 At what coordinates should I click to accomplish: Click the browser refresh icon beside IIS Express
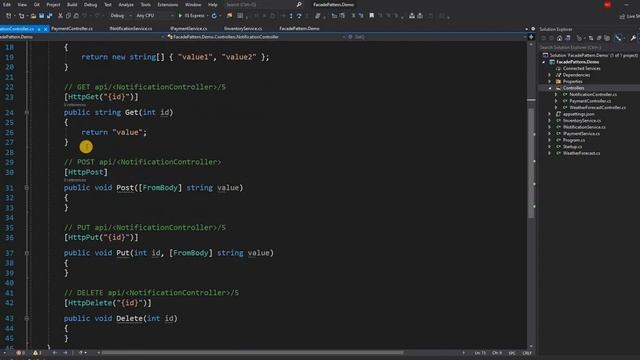[x=214, y=16]
